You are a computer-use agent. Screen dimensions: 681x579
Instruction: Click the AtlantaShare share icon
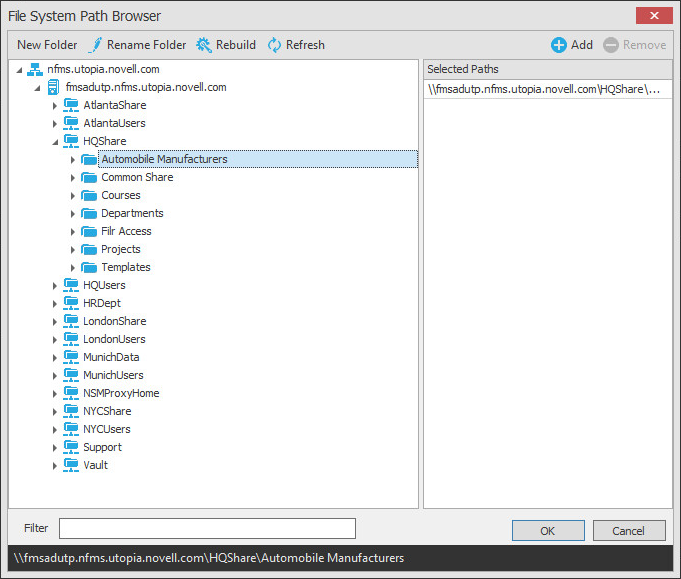point(71,106)
